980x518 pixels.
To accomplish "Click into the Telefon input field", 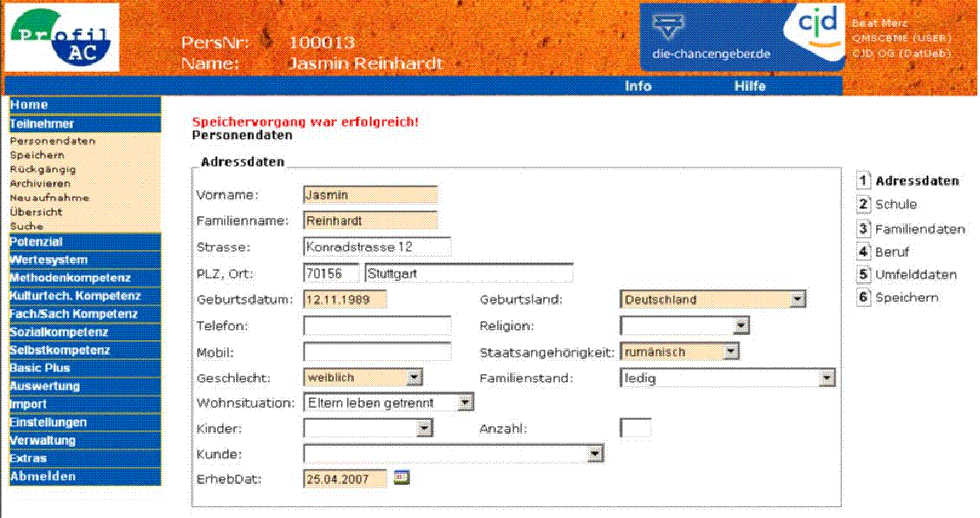I will coord(377,326).
